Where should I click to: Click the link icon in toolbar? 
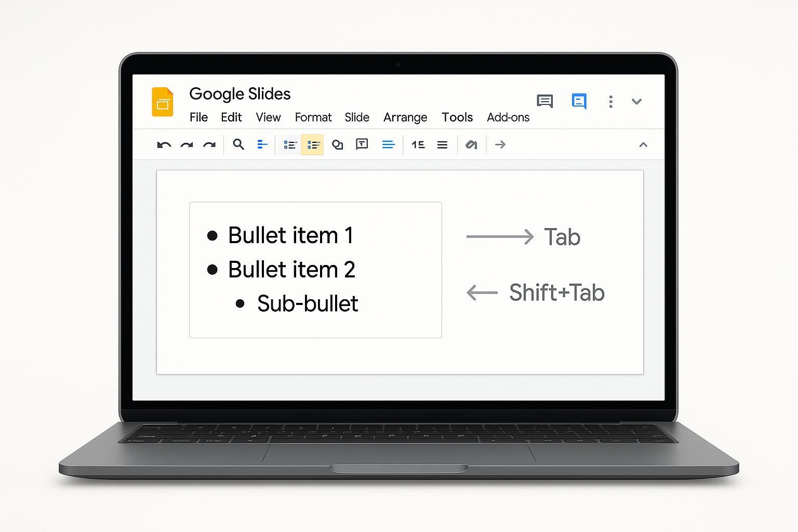[x=471, y=144]
